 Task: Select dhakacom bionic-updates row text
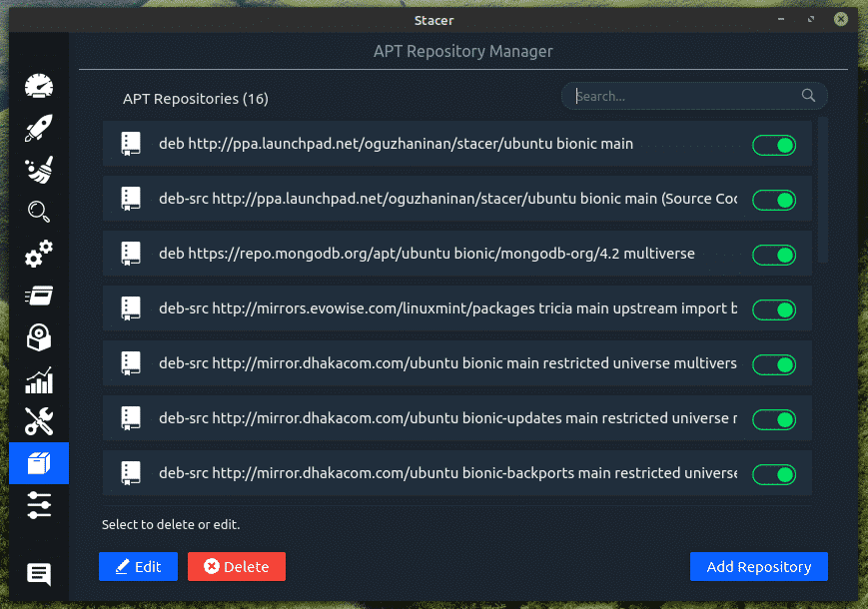447,418
